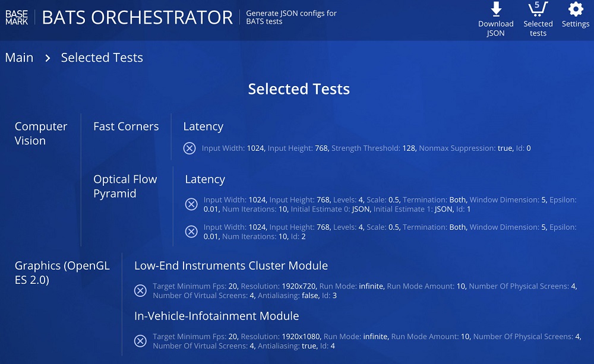This screenshot has height=364, width=594.
Task: Remove the Low-End Instruments Cluster test Id 3
Action: pyautogui.click(x=140, y=290)
